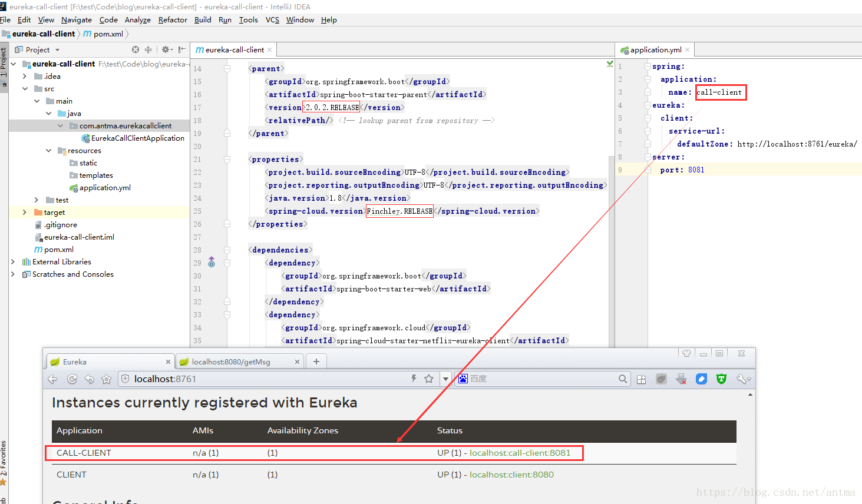Bookmark page with star inside address bar
The image size is (862, 504).
pos(429,379)
